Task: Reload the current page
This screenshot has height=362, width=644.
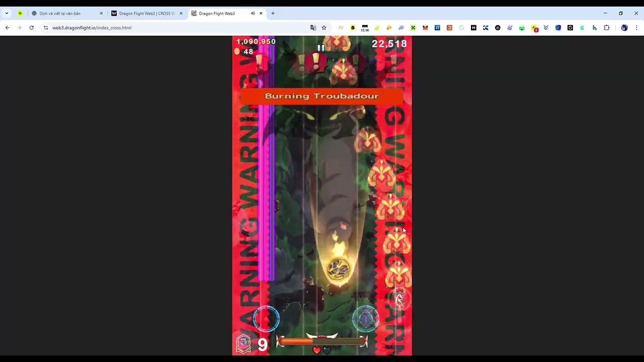Action: [x=32, y=28]
